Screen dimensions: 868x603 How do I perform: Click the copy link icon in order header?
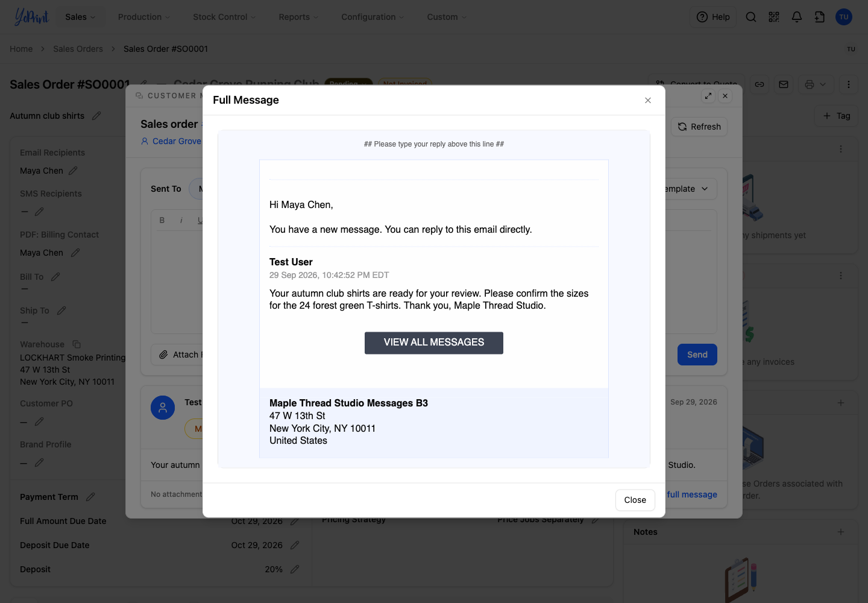(x=759, y=84)
